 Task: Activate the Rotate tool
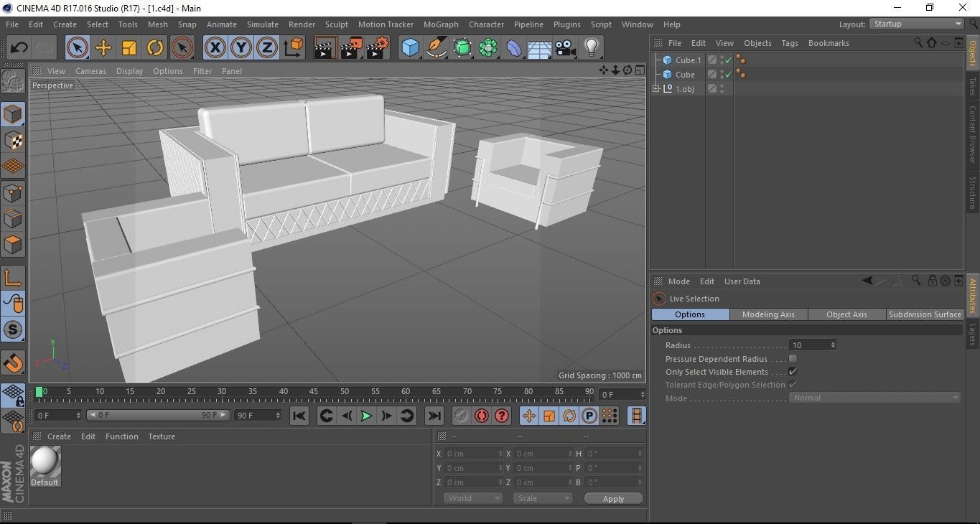(155, 48)
